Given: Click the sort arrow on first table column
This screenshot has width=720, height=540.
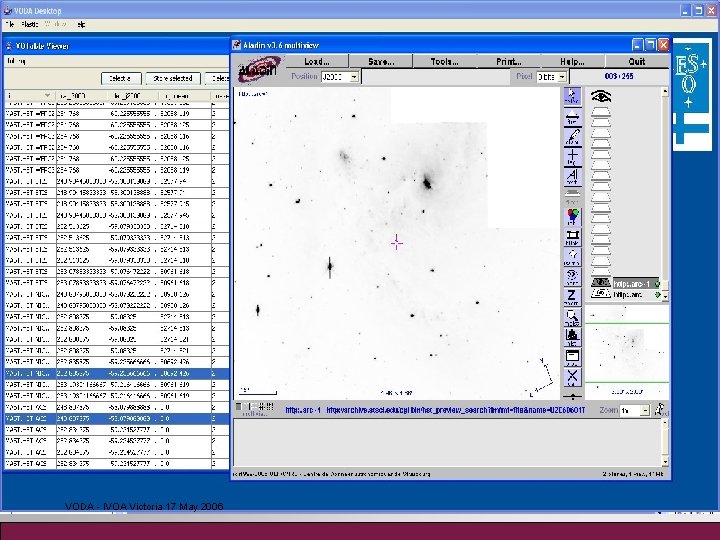Looking at the screenshot, I should click(x=47, y=96).
